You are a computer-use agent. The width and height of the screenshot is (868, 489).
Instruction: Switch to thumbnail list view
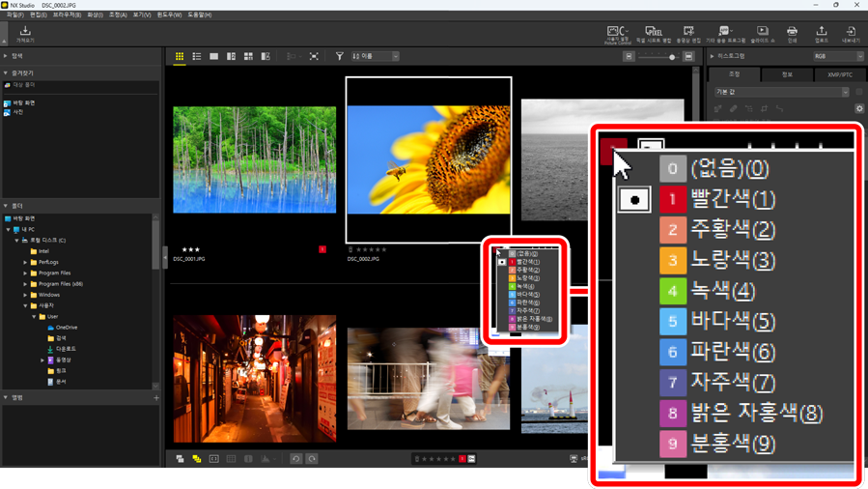click(197, 57)
